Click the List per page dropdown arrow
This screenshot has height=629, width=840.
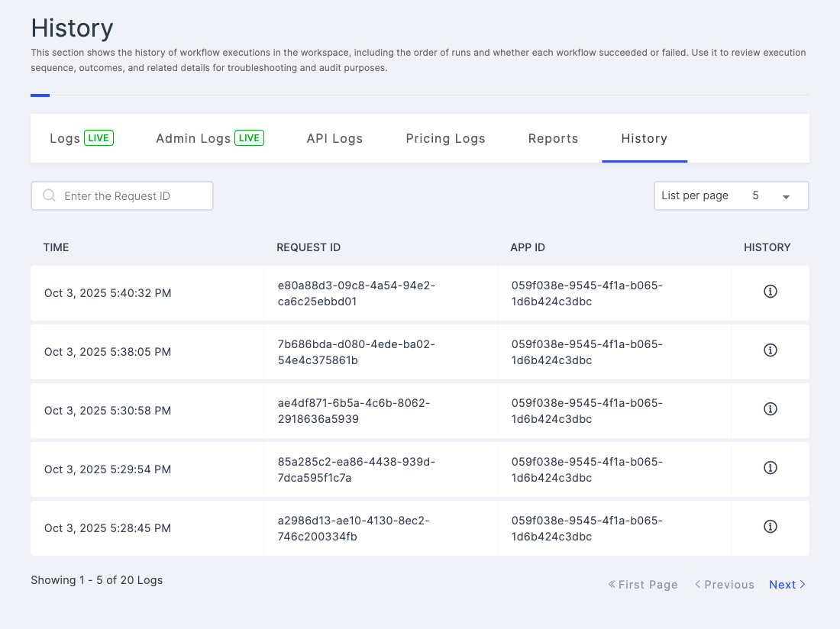pos(786,197)
